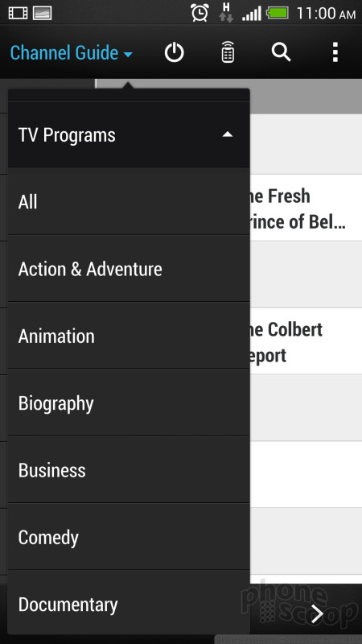Choose Action & Adventure category
This screenshot has height=644, width=362.
pyautogui.click(x=129, y=269)
